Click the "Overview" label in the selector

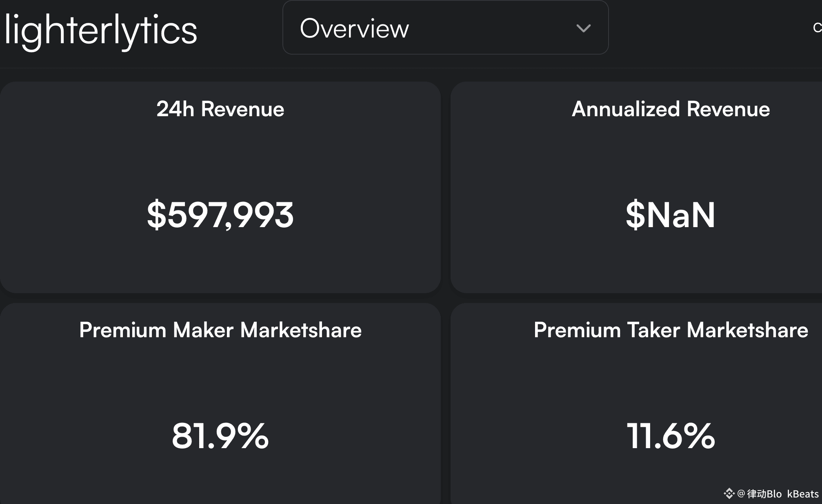tap(354, 29)
